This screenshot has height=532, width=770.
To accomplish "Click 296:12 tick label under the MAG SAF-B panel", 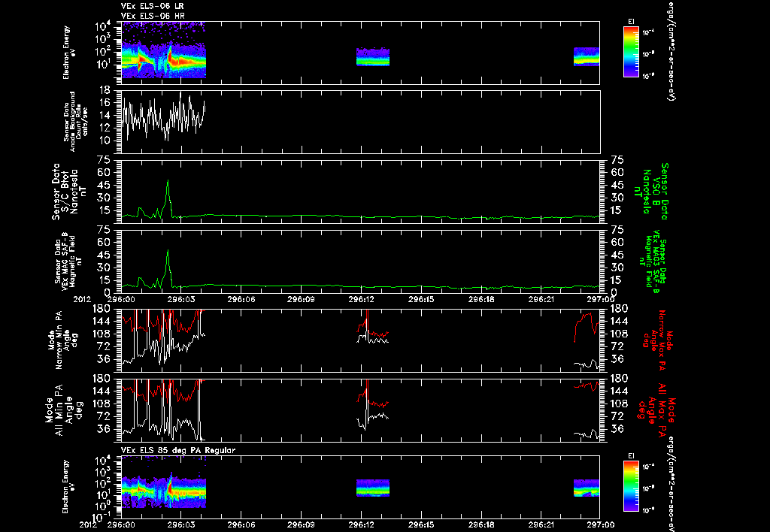I will [x=362, y=299].
